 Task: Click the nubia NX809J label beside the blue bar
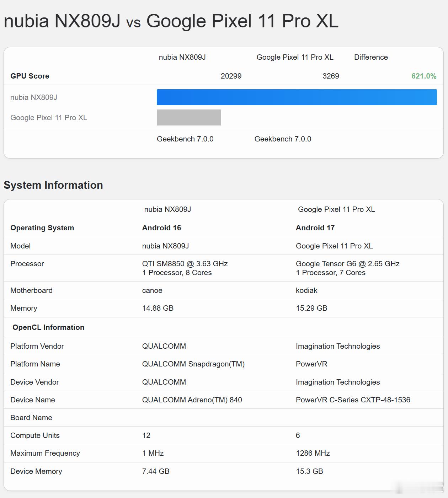click(x=34, y=97)
